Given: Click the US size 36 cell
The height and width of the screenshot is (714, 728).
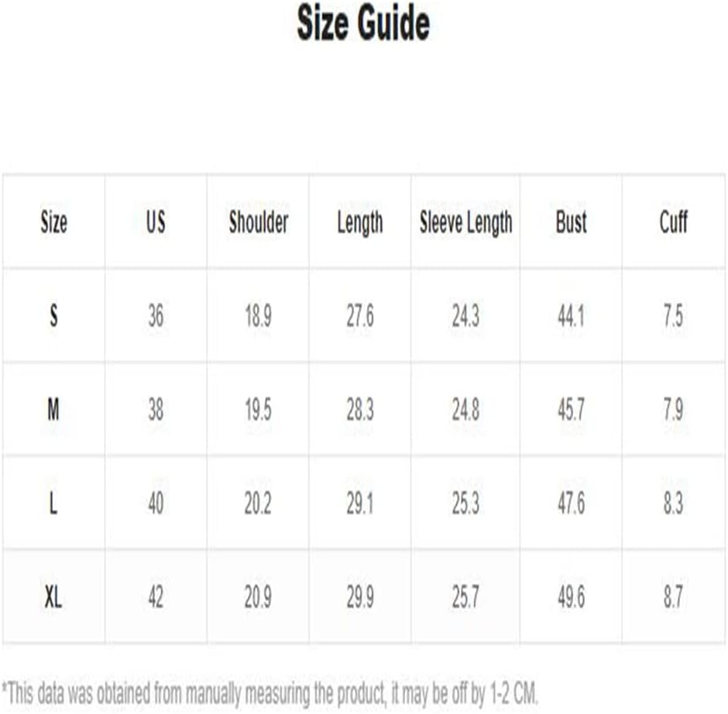Looking at the screenshot, I should (x=156, y=316).
